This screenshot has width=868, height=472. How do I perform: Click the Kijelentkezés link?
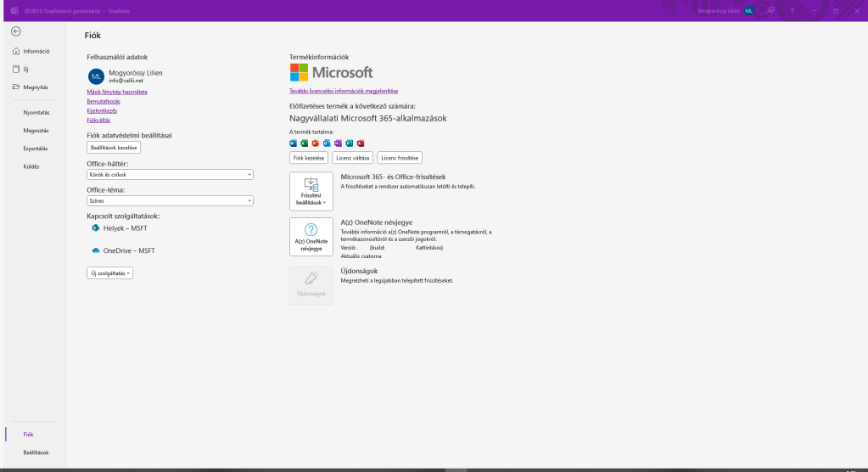pyautogui.click(x=102, y=110)
